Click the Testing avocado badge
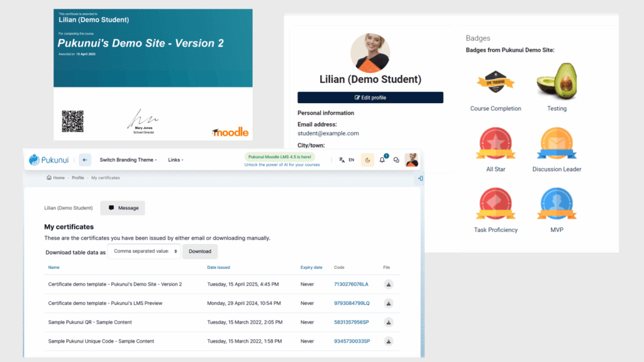 (557, 81)
